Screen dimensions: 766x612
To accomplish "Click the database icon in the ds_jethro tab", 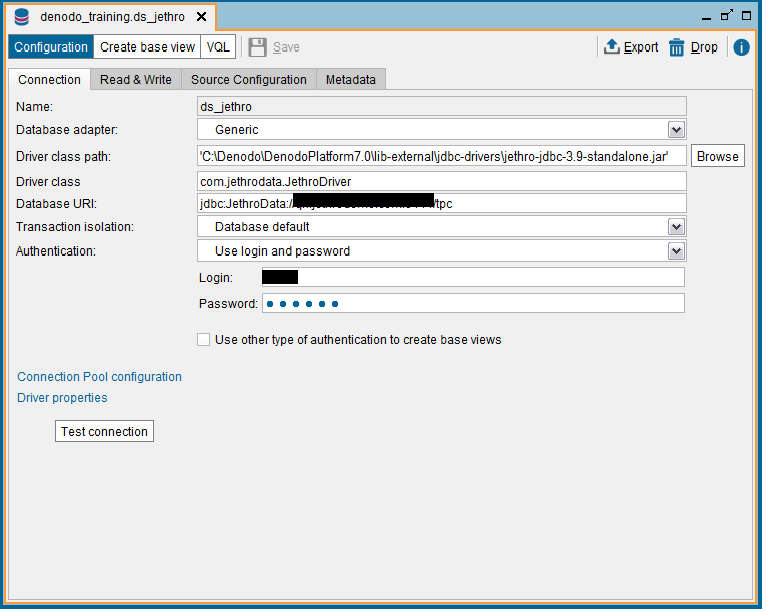I will (x=22, y=17).
